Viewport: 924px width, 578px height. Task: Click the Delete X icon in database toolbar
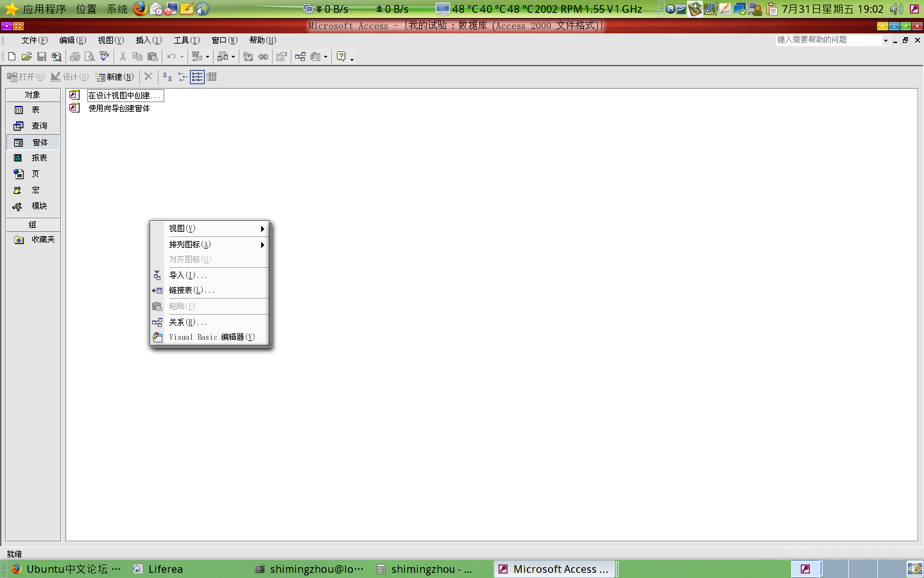148,76
